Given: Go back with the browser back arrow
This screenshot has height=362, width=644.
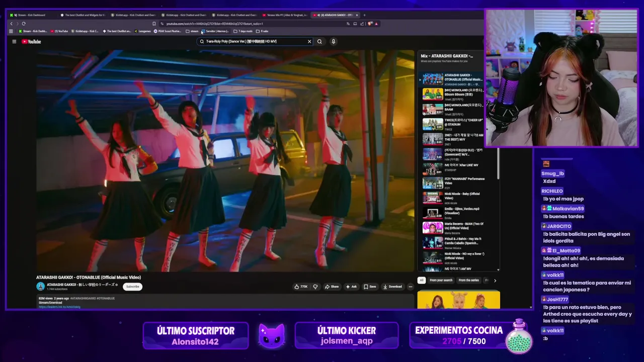Looking at the screenshot, I should pos(11,24).
